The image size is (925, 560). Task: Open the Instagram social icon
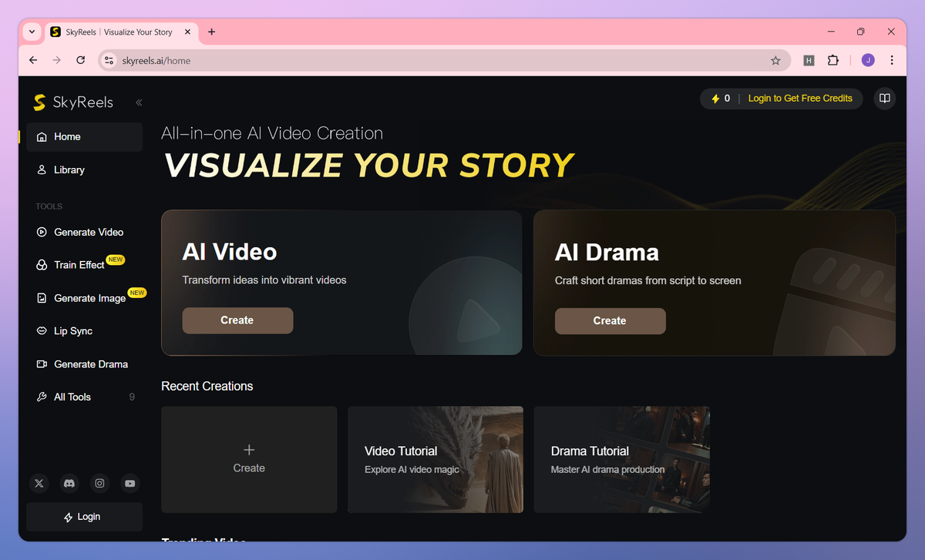[99, 483]
